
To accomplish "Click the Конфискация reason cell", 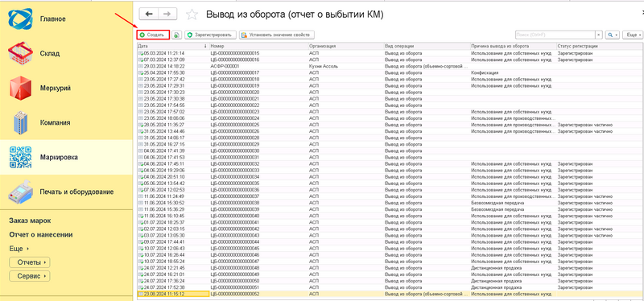I will [485, 72].
